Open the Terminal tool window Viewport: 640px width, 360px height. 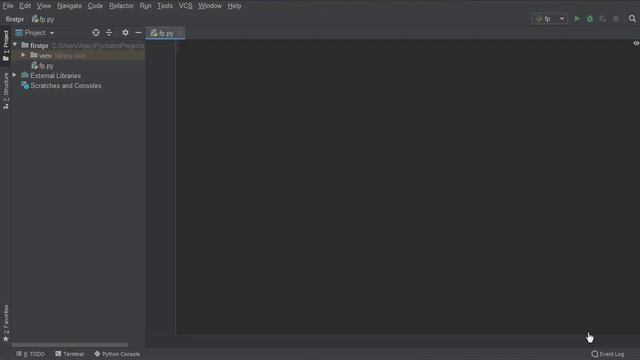coord(69,354)
